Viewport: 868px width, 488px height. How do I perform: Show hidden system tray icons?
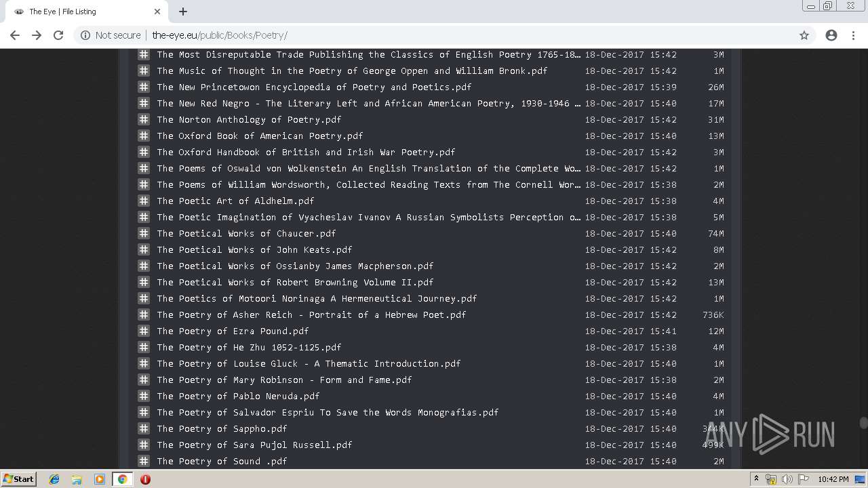[x=756, y=479]
